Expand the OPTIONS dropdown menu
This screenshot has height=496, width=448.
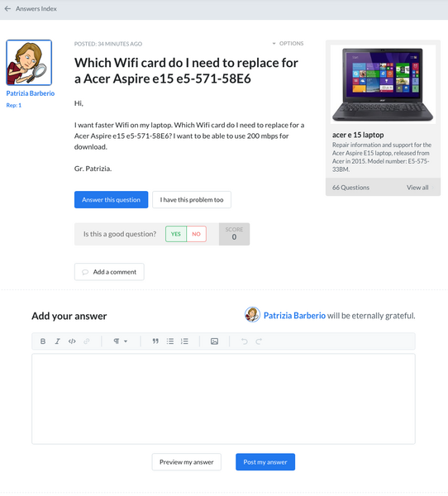point(288,43)
